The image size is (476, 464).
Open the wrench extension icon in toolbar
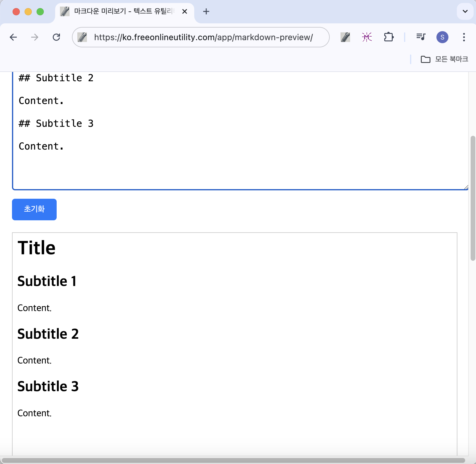345,37
